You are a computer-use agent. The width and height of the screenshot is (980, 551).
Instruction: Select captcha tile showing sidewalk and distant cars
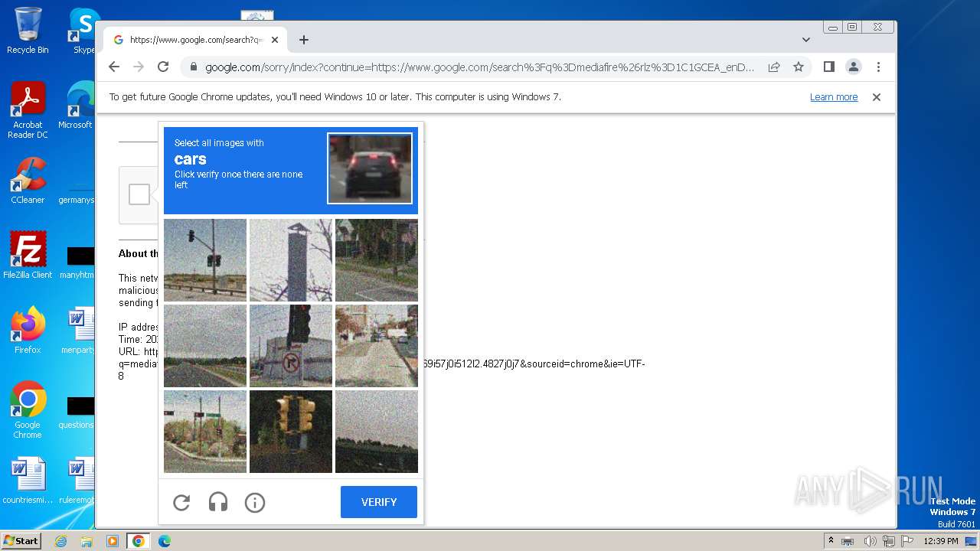click(377, 346)
